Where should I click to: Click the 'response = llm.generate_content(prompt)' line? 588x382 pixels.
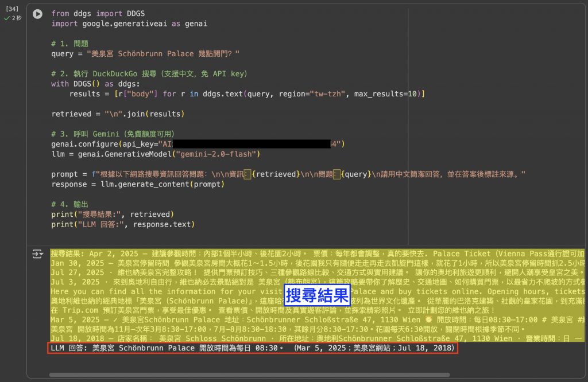point(138,184)
